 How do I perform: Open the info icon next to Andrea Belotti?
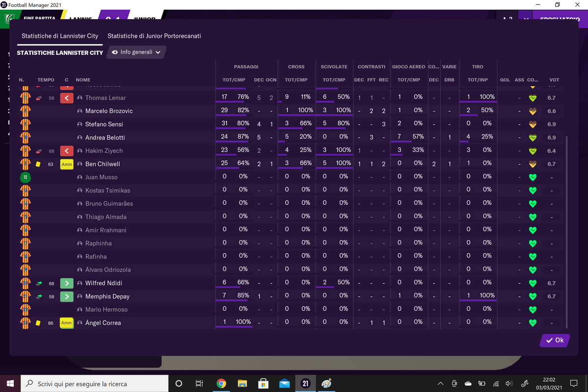click(80, 138)
